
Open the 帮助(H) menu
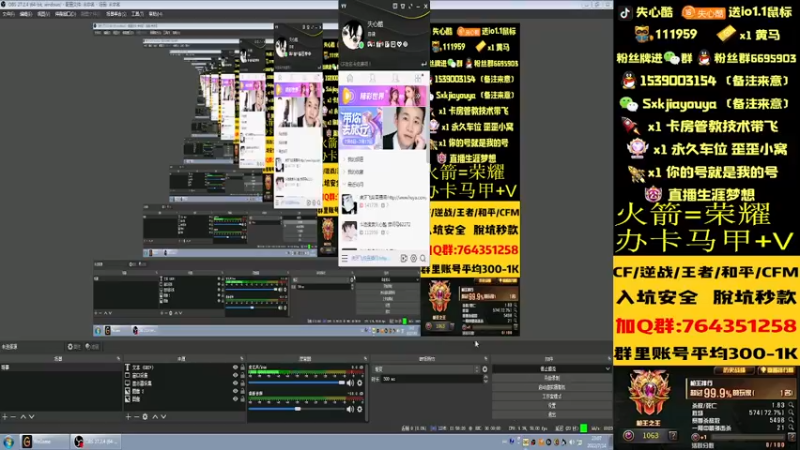[155, 14]
